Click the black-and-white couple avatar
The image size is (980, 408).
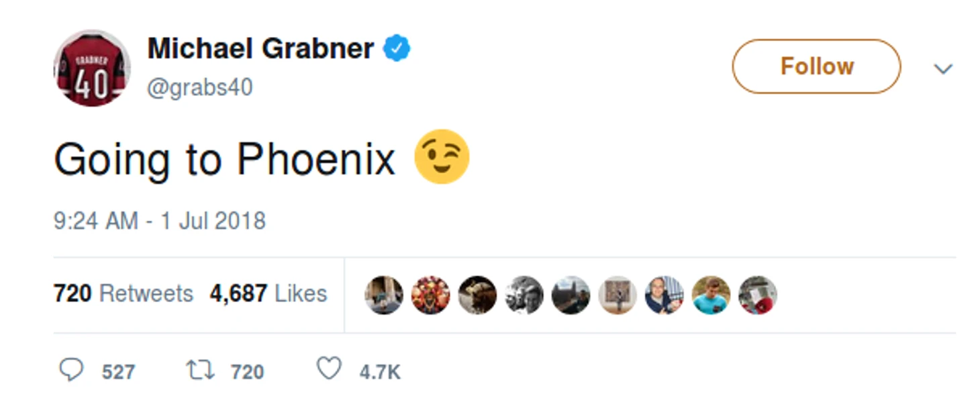(524, 295)
